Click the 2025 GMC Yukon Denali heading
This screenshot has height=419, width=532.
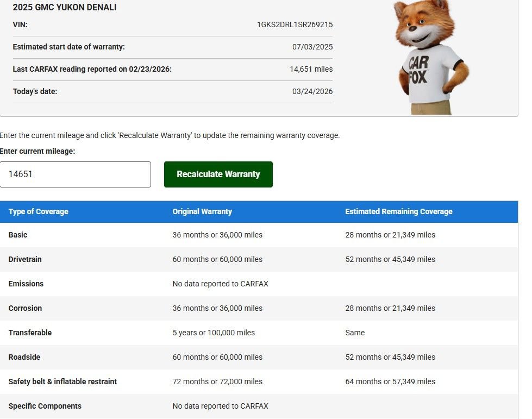[65, 8]
